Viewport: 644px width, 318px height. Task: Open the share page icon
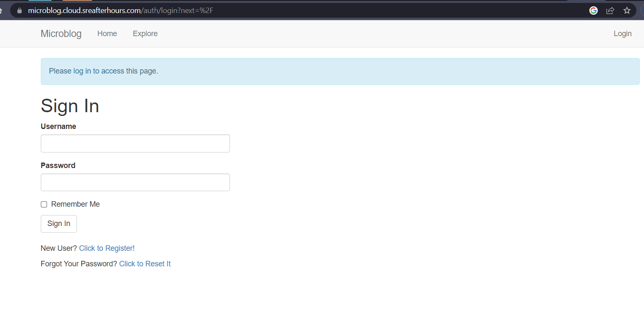[610, 11]
